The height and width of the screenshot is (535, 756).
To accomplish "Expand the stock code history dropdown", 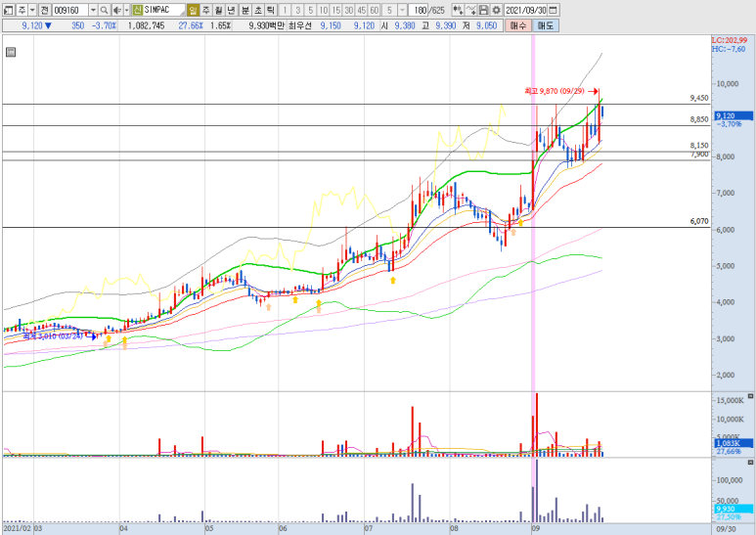I will click(93, 10).
